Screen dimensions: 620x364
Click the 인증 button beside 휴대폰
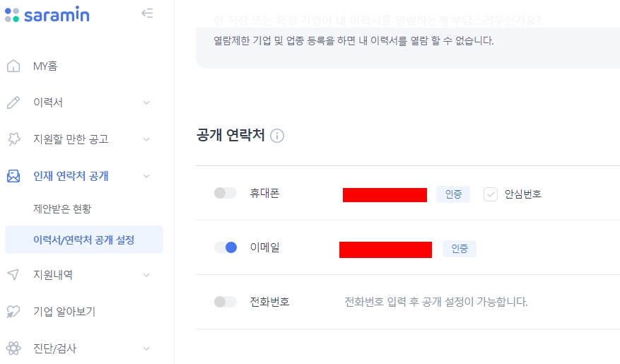coord(453,194)
